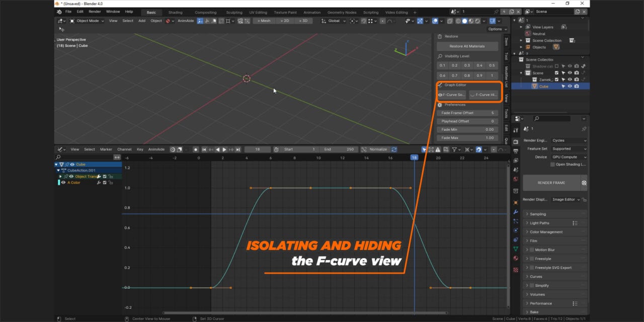The image size is (644, 322).
Task: Switch to the Shading workspace tab
Action: point(176,12)
